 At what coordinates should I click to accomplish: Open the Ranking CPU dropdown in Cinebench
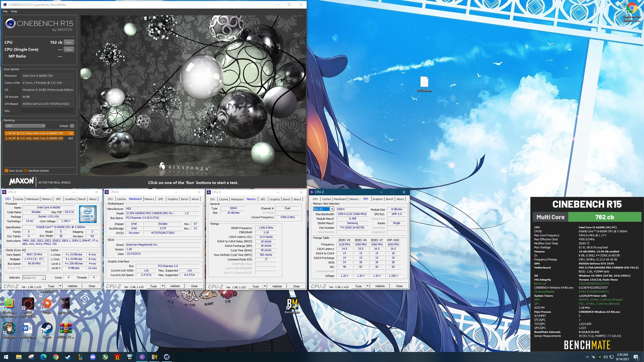(25, 126)
